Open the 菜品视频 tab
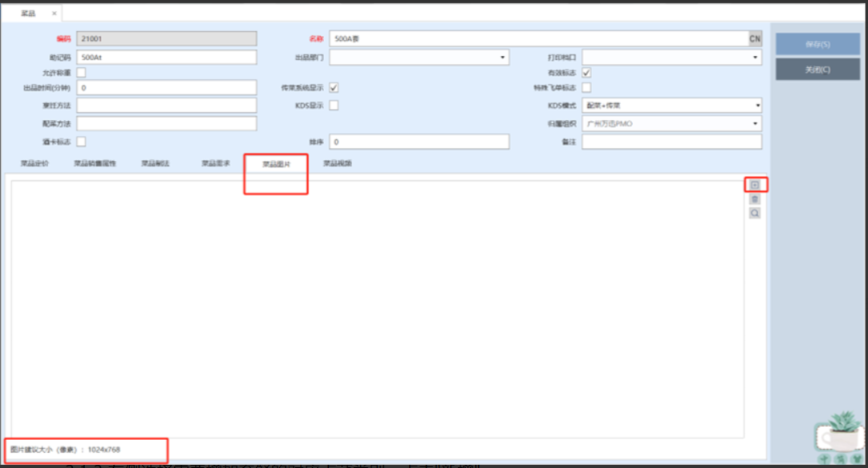The image size is (868, 468). 337,163
